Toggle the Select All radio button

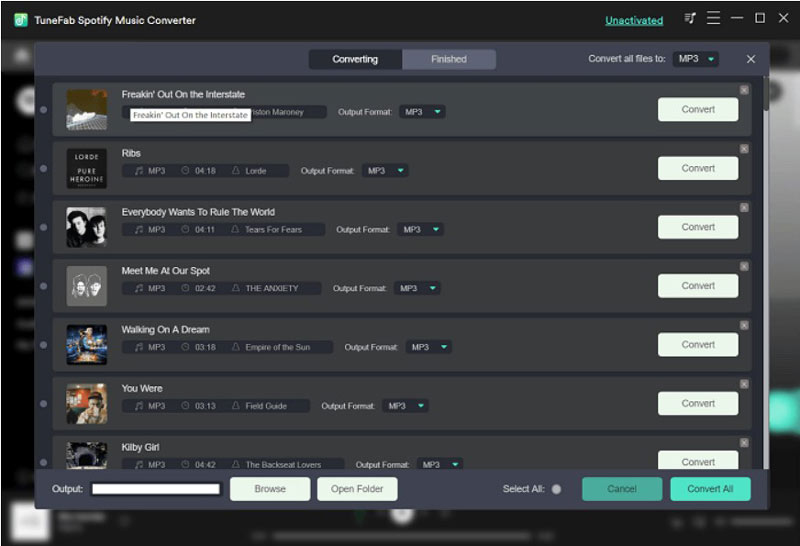coord(556,489)
